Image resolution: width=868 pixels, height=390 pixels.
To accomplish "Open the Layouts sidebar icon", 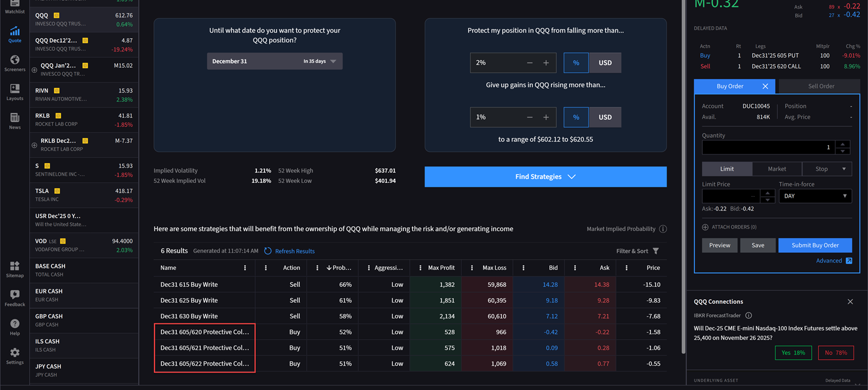I will pyautogui.click(x=14, y=92).
